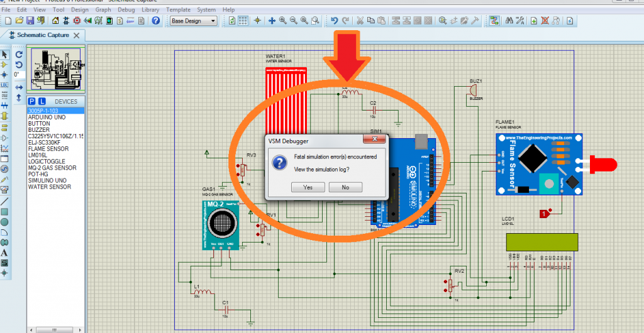Click the Rotate Clockwise button
Viewport: 644px width, 333px height.
click(x=19, y=54)
